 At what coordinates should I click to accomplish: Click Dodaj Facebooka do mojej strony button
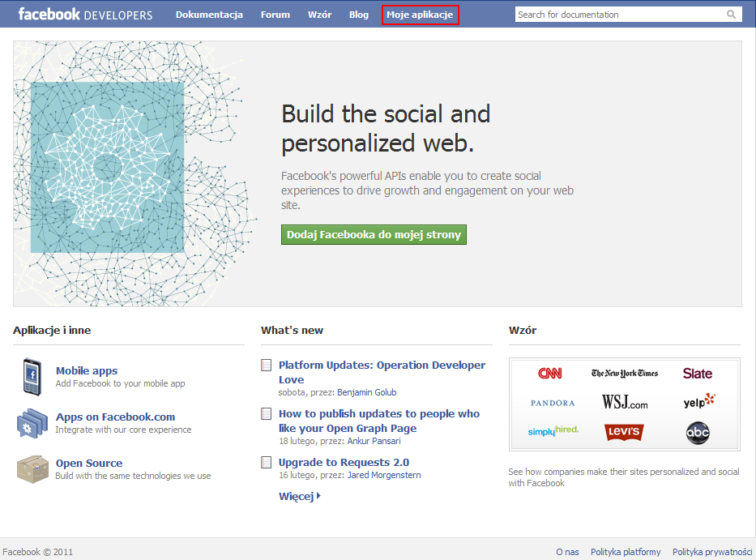coord(374,234)
